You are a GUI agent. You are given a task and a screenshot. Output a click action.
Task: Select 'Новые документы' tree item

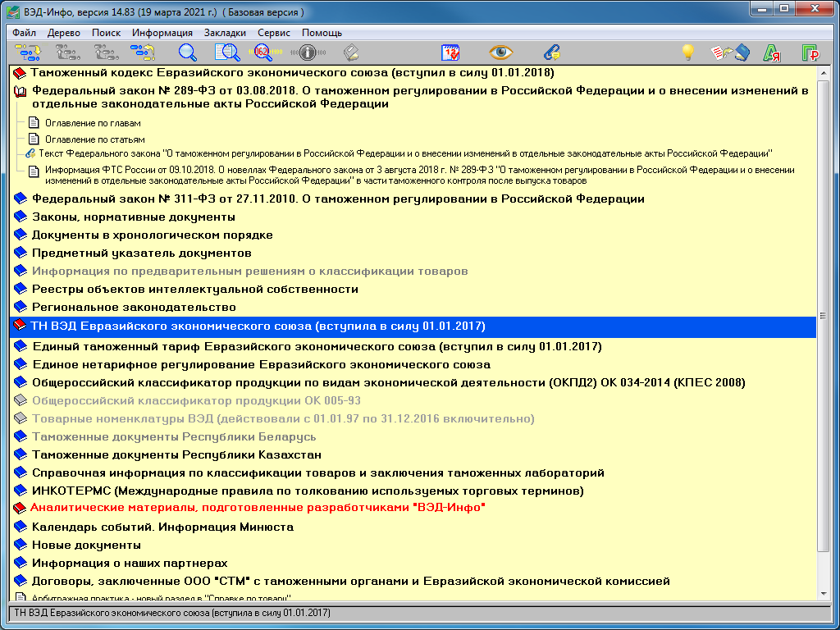tap(86, 546)
